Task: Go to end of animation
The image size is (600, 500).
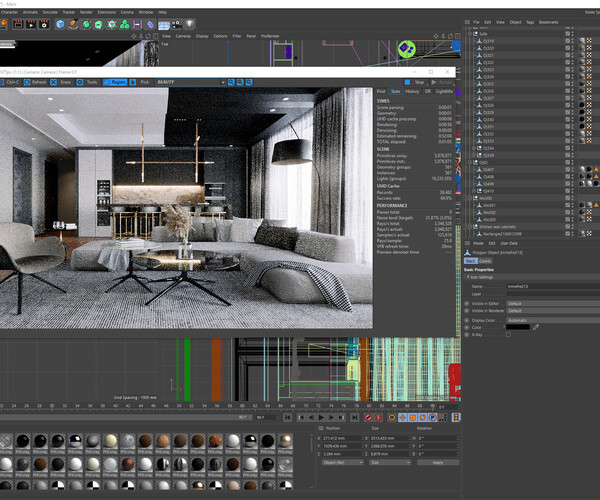Action: pyautogui.click(x=355, y=417)
